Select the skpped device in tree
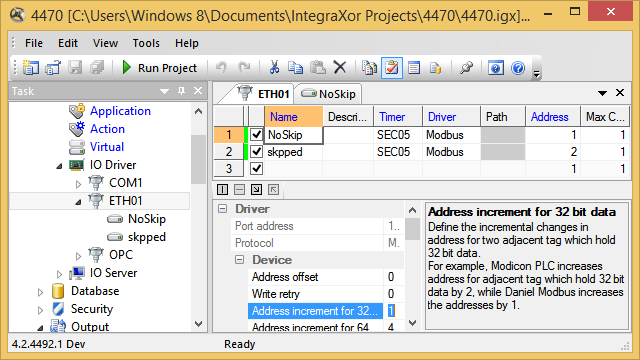The height and width of the screenshot is (360, 640). [x=147, y=237]
